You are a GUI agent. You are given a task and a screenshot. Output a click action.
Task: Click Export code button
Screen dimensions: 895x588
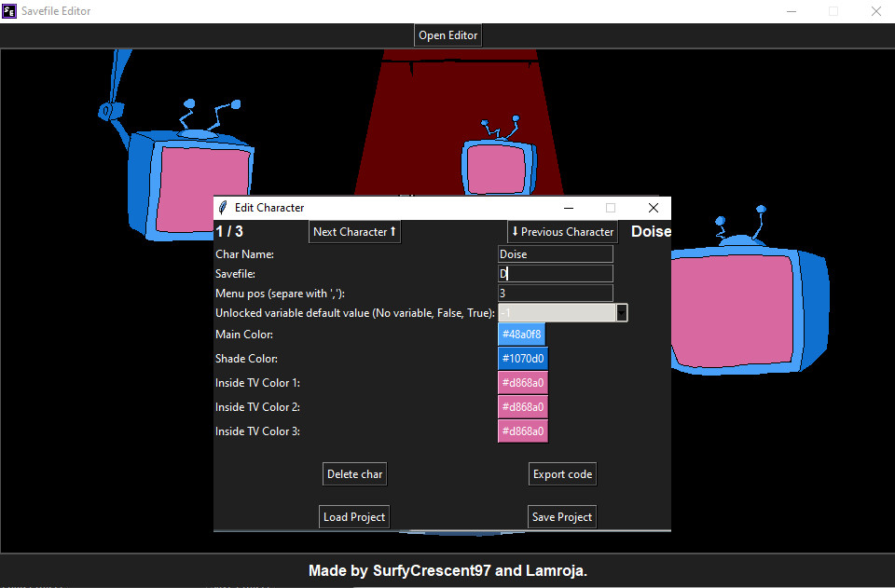(x=562, y=474)
